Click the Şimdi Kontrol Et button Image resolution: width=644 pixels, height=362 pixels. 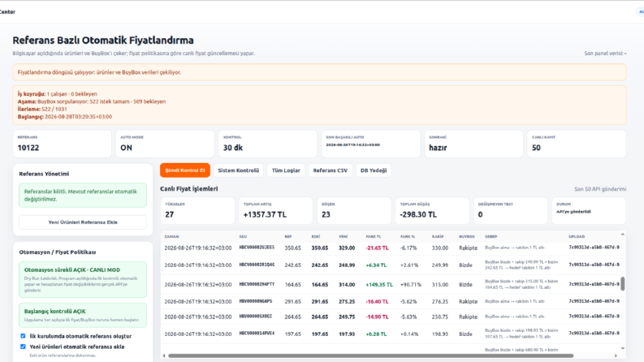click(185, 170)
